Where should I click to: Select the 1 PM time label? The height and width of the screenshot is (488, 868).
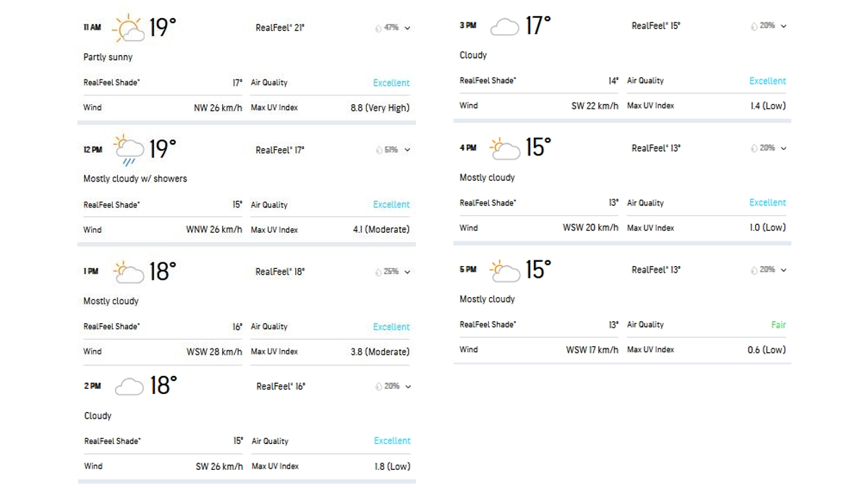(90, 272)
